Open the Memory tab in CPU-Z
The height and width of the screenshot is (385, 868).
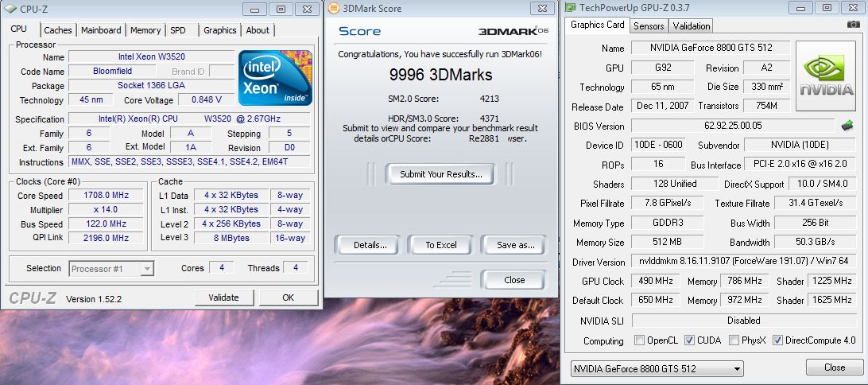point(145,30)
